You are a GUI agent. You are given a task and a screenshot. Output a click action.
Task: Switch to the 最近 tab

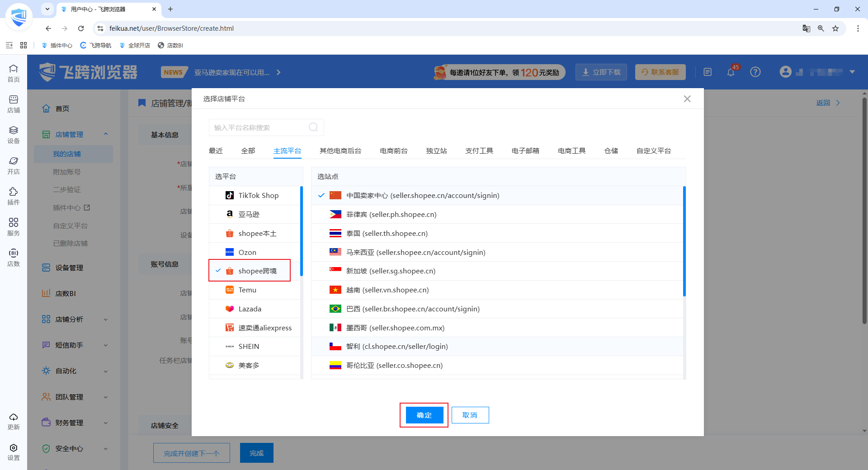216,151
